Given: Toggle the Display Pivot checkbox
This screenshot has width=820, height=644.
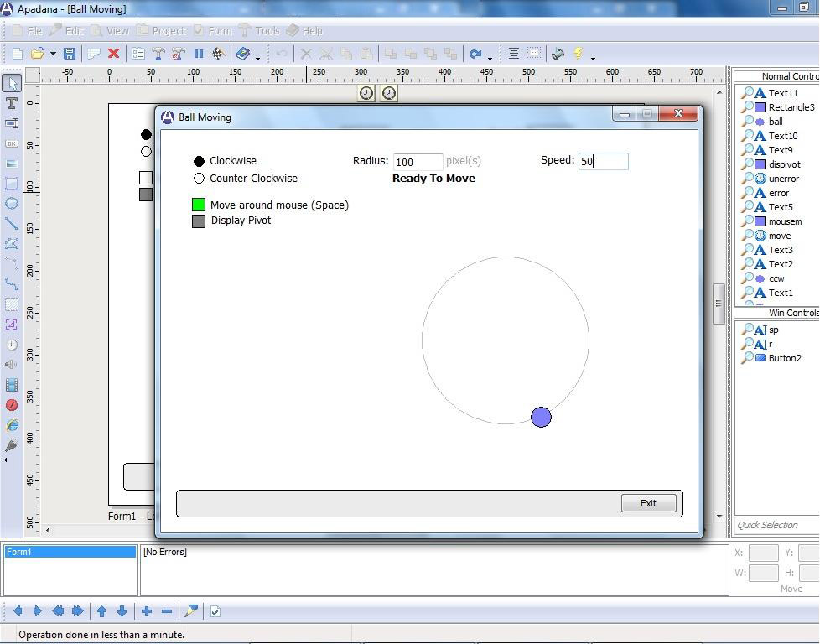Looking at the screenshot, I should click(x=199, y=221).
